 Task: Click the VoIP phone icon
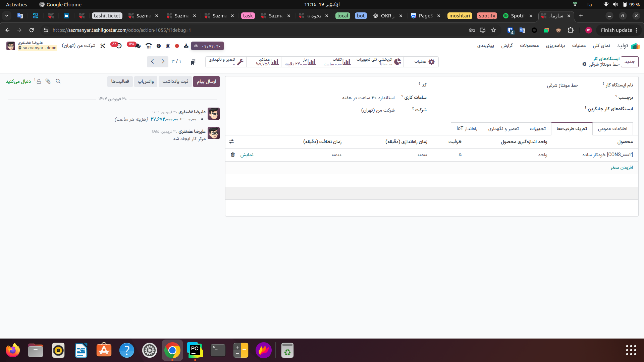click(x=149, y=46)
